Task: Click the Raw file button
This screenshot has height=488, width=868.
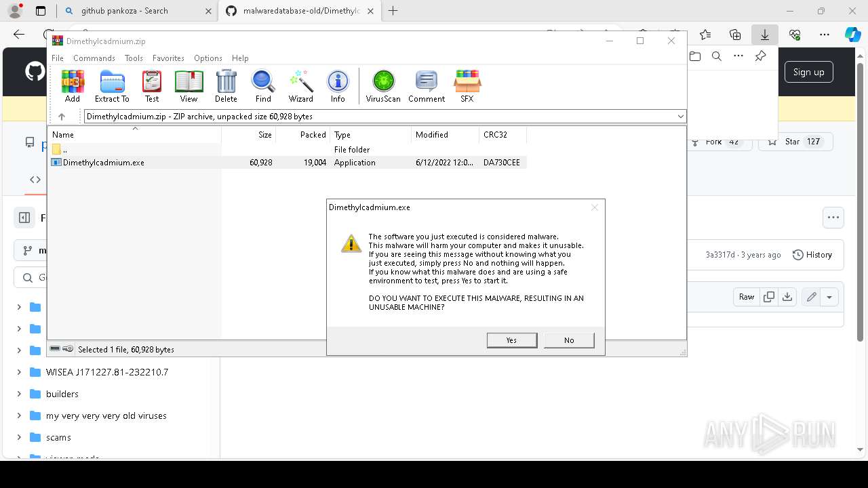Action: [x=747, y=297]
